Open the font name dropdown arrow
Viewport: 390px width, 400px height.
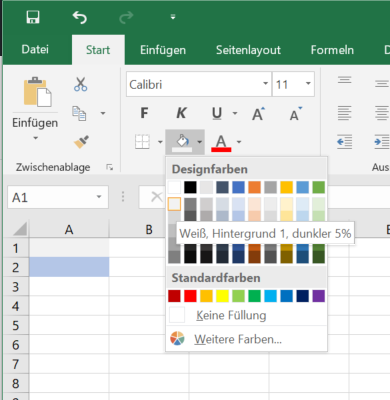(265, 84)
